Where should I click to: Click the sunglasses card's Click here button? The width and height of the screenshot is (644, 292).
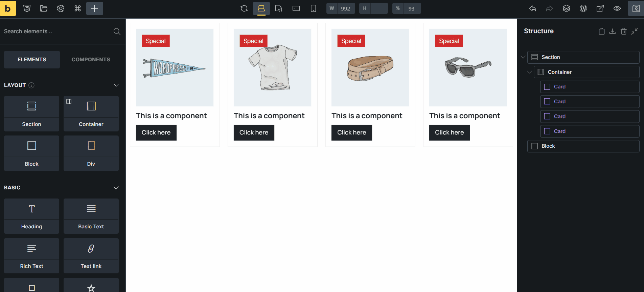[450, 132]
